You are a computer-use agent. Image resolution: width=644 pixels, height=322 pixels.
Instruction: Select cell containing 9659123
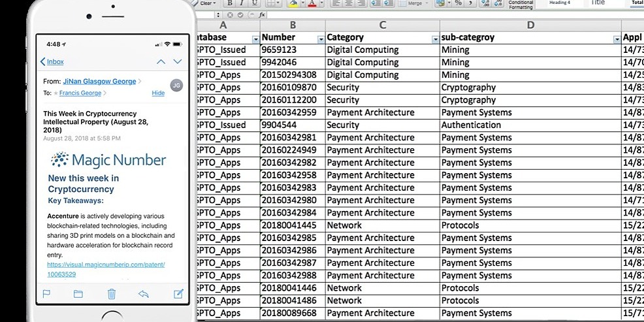(x=293, y=50)
